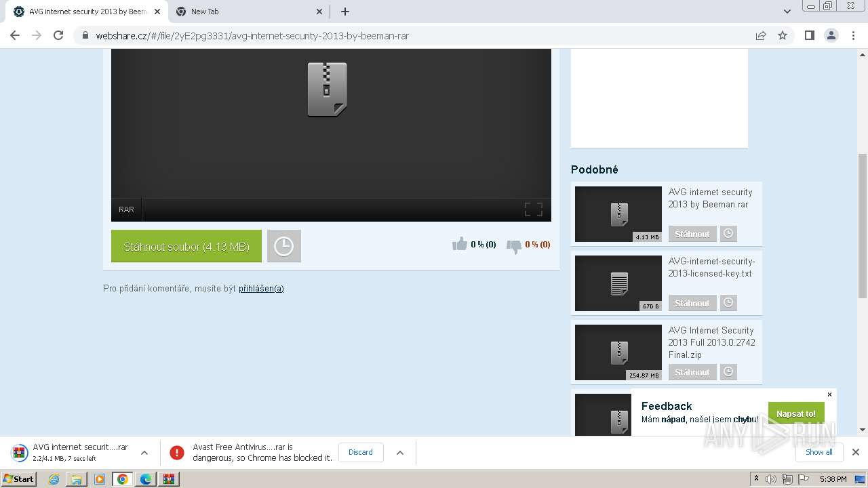868x488 pixels.
Task: Open thumbnail of AVG internet security 2013 by Beeman.rar
Action: click(x=618, y=214)
